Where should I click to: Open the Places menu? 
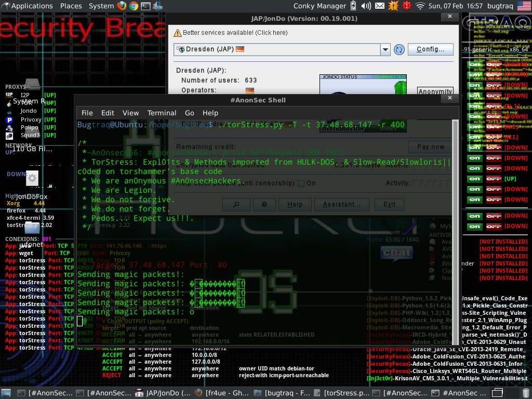71,6
